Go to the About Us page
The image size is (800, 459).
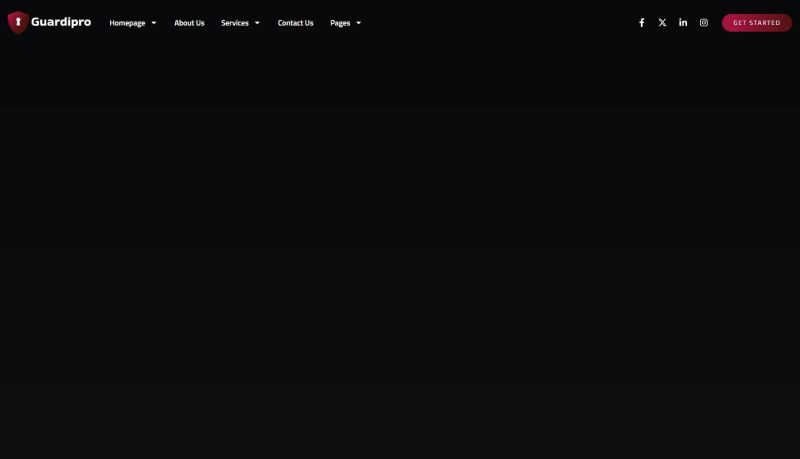click(189, 23)
